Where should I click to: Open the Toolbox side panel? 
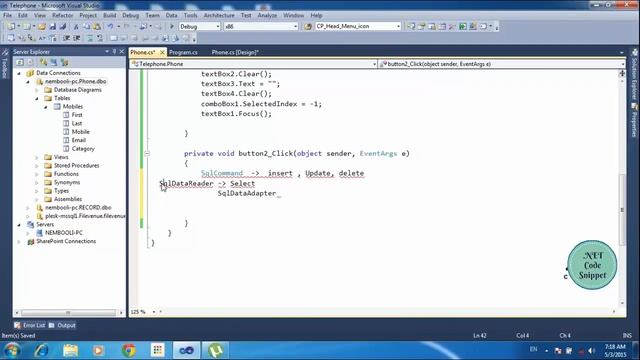[x=4, y=63]
